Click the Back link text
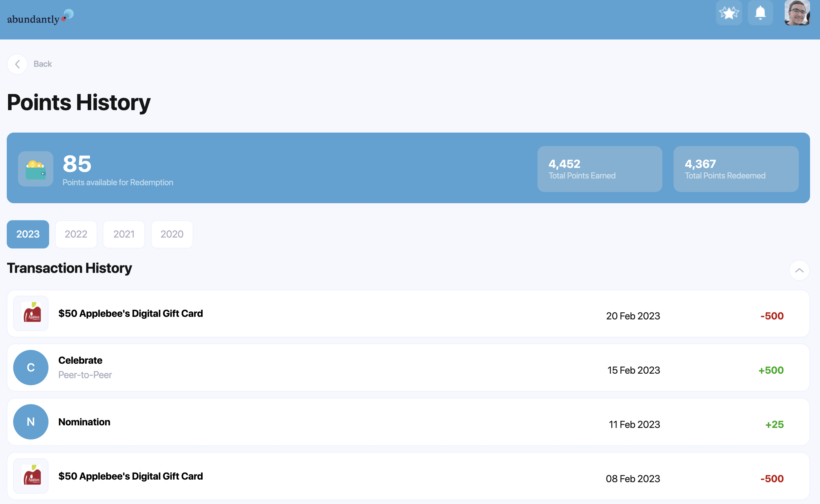Screen dimensions: 820x504 pyautogui.click(x=43, y=64)
